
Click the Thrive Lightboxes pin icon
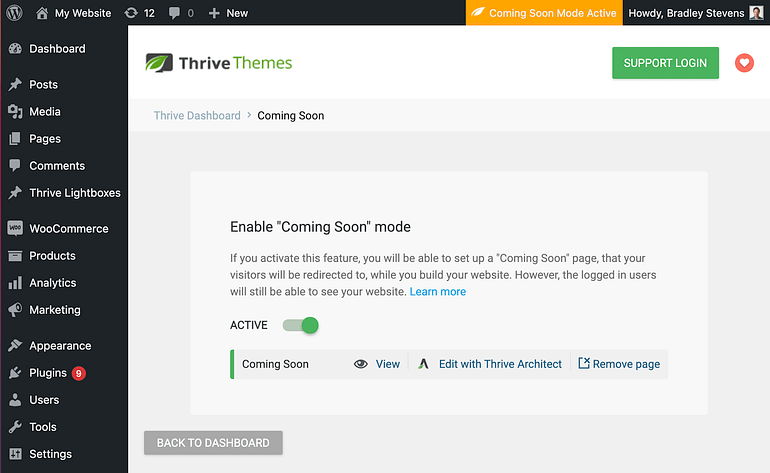pyautogui.click(x=15, y=193)
